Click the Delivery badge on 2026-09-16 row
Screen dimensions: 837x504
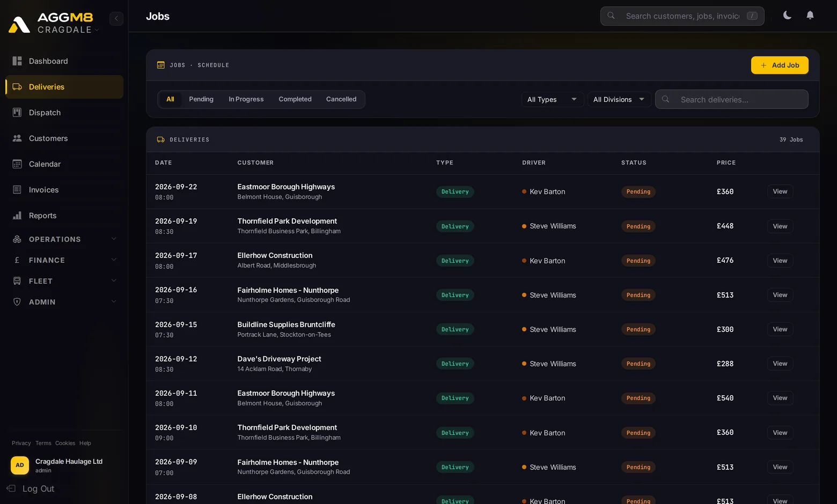click(x=455, y=295)
